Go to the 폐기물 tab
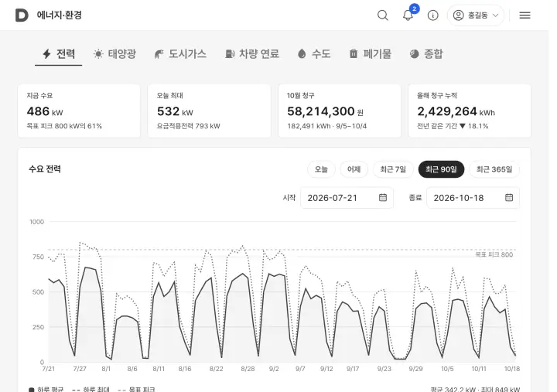Image resolution: width=557 pixels, height=392 pixels. coord(371,54)
